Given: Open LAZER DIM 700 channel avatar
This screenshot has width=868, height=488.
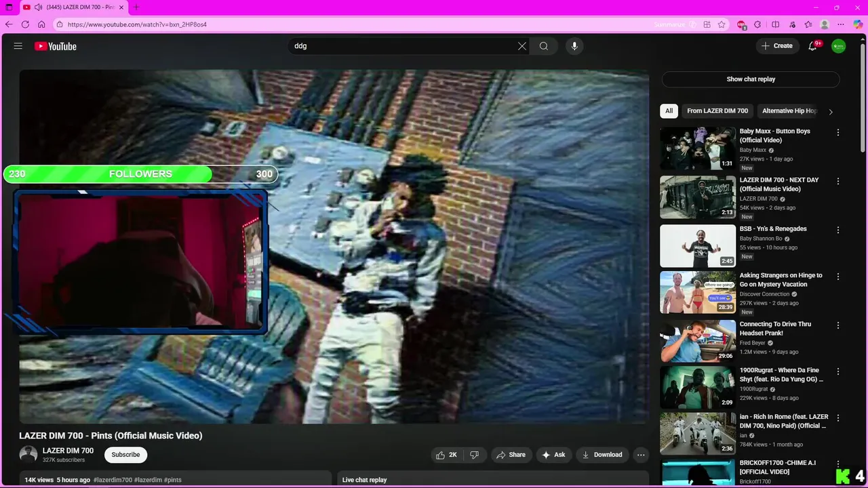Looking at the screenshot, I should [28, 455].
